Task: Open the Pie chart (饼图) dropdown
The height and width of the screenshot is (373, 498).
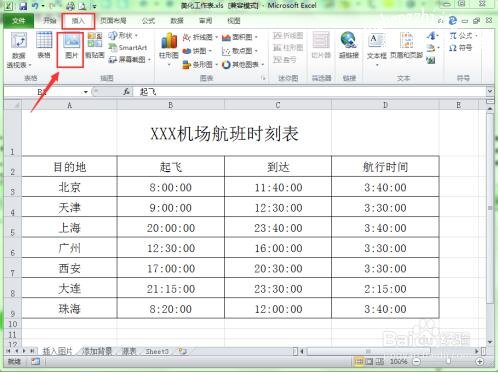Action: (x=197, y=51)
